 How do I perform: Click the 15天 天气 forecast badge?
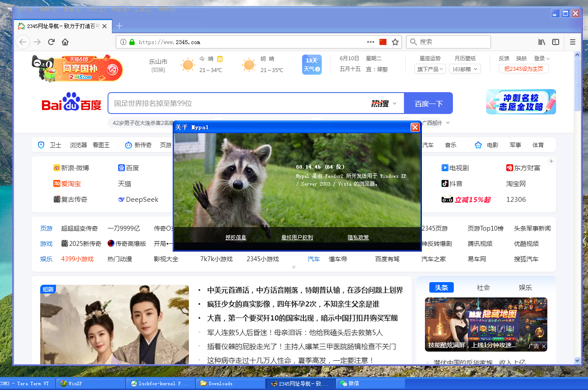point(312,65)
